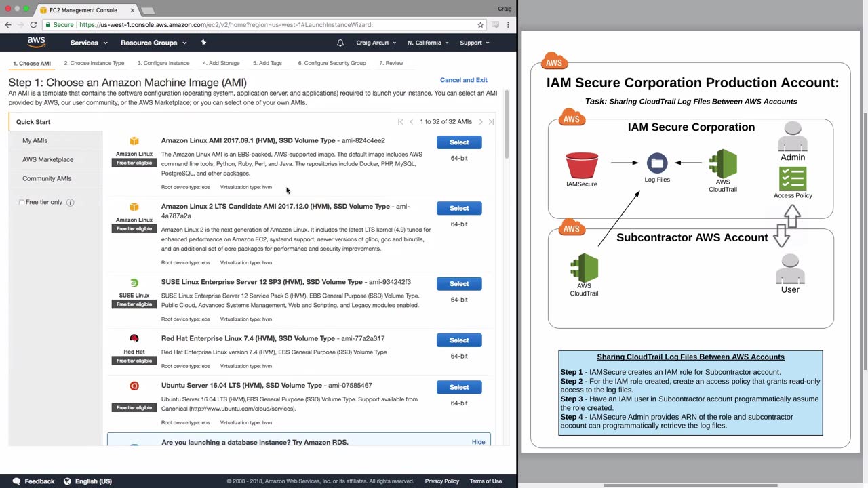Bookmark this page with the star icon
Viewport: 868px width, 488px height.
[x=480, y=25]
